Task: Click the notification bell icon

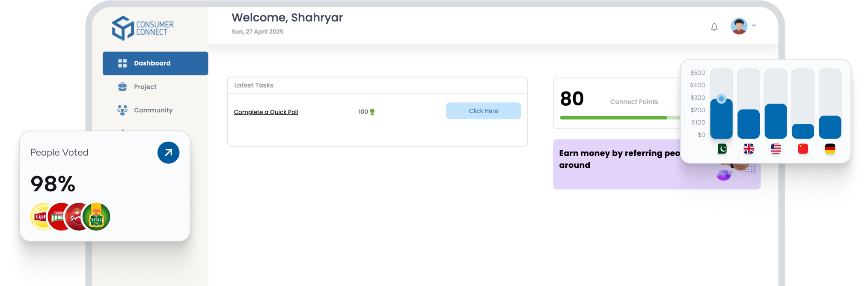Action: coord(714,27)
